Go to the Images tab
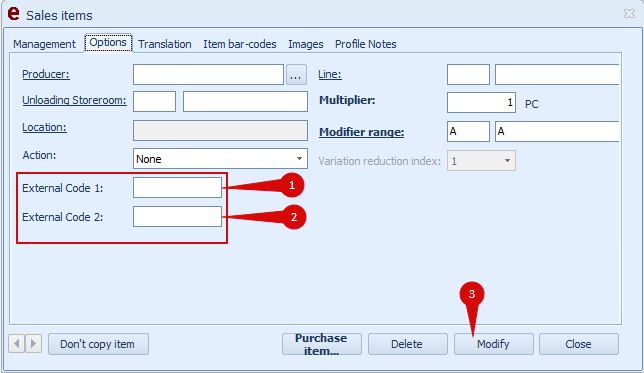 [306, 44]
